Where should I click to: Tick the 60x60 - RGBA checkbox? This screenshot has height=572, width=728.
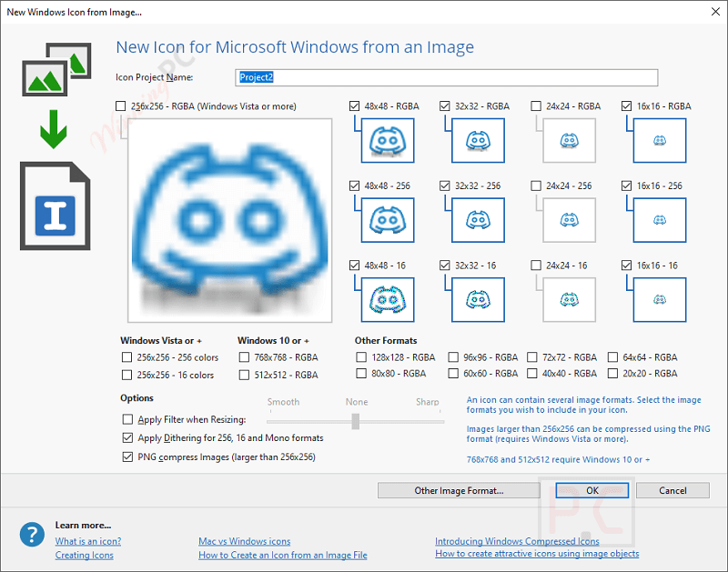(453, 374)
